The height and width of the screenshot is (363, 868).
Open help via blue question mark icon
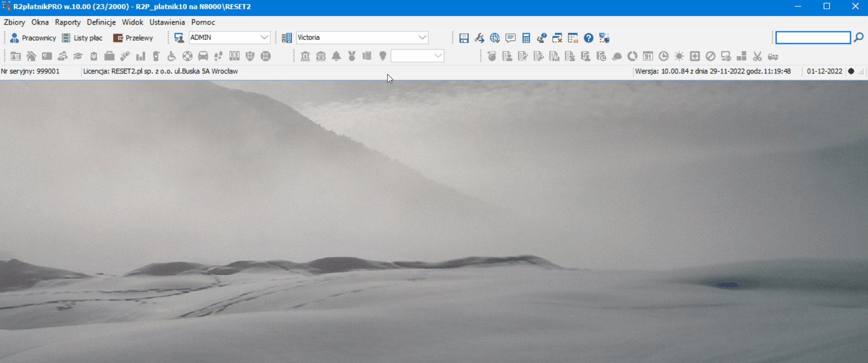pos(589,38)
